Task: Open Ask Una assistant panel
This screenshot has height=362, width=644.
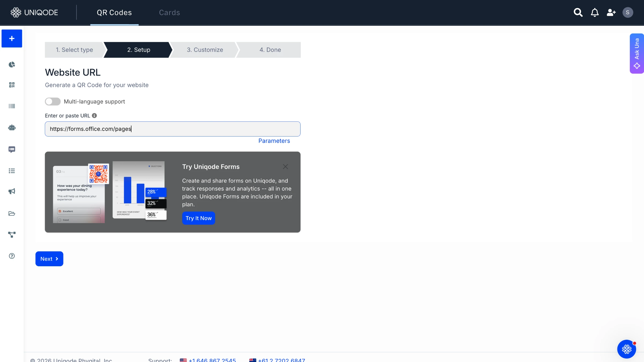Action: coord(636,53)
